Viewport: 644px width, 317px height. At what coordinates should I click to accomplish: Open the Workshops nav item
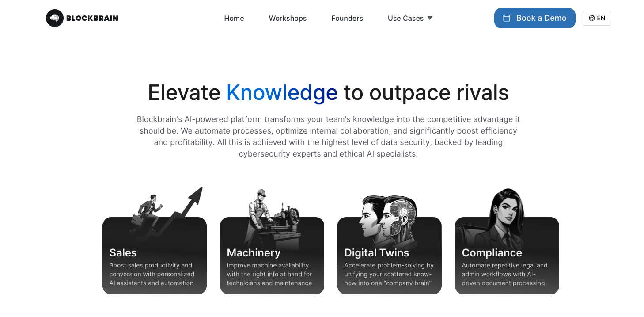click(x=288, y=18)
